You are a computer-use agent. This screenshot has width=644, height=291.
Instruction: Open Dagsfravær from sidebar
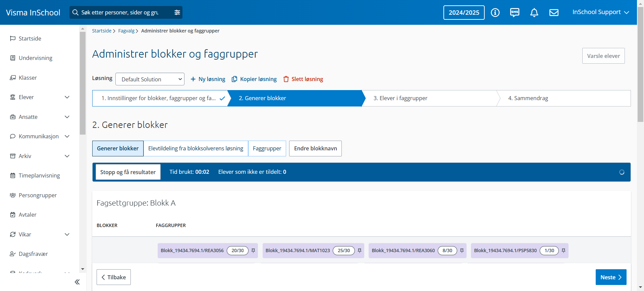coord(33,254)
